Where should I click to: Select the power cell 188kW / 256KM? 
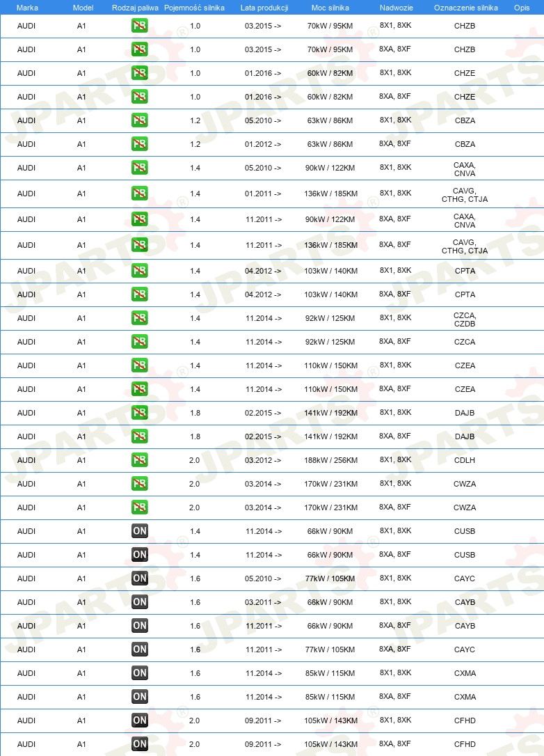point(330,460)
